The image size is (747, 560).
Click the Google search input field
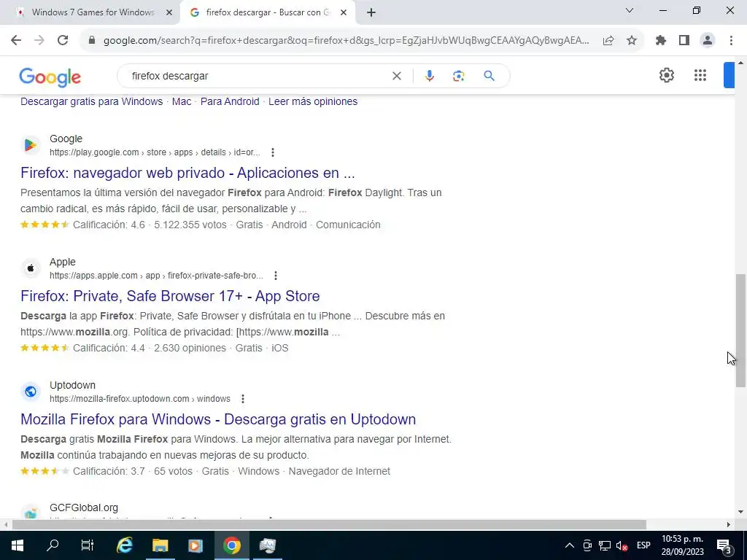(x=258, y=76)
